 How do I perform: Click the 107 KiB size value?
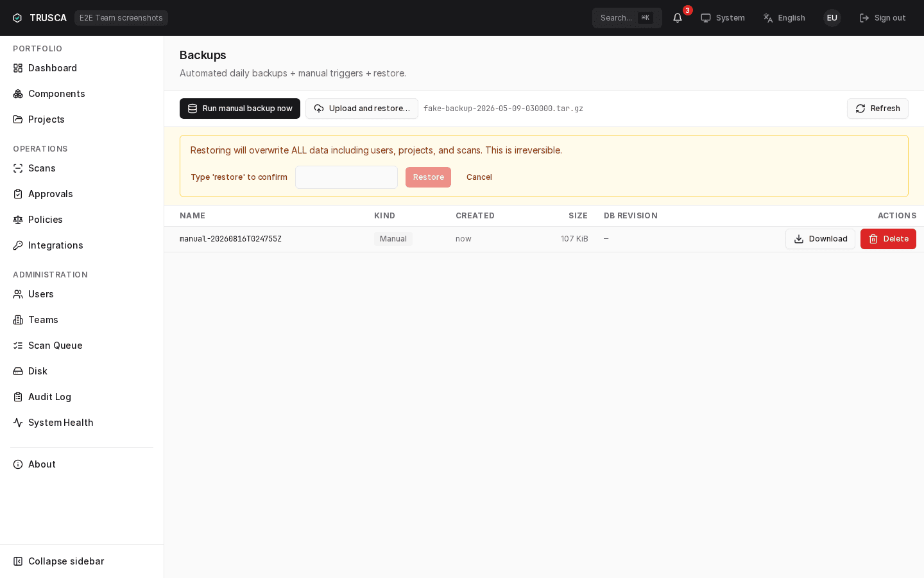(x=574, y=239)
